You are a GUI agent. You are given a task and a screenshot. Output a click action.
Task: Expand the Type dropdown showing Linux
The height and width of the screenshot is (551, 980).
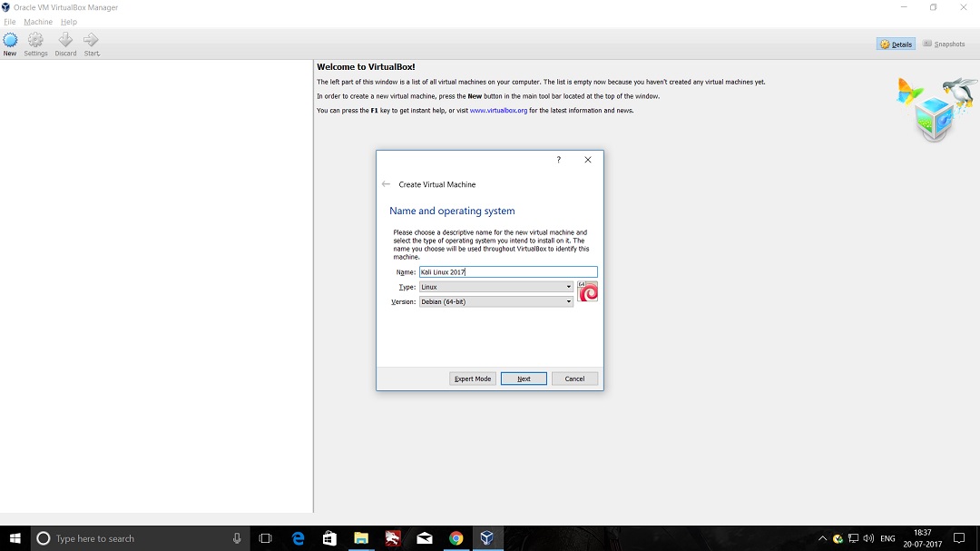[495, 287]
